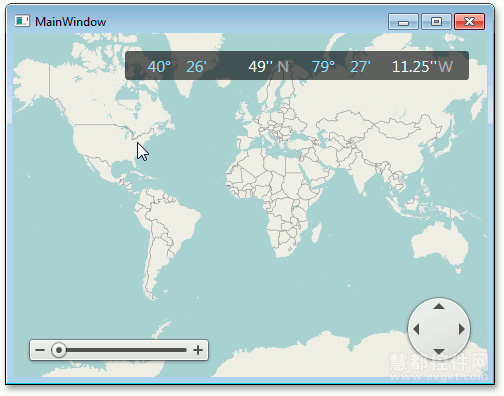Click the middle of the zoom slider track

click(x=123, y=350)
